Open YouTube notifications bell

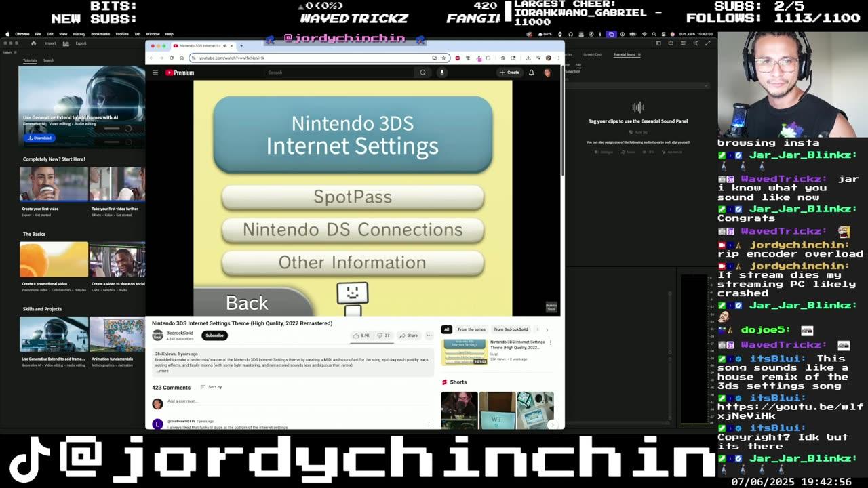(x=532, y=73)
